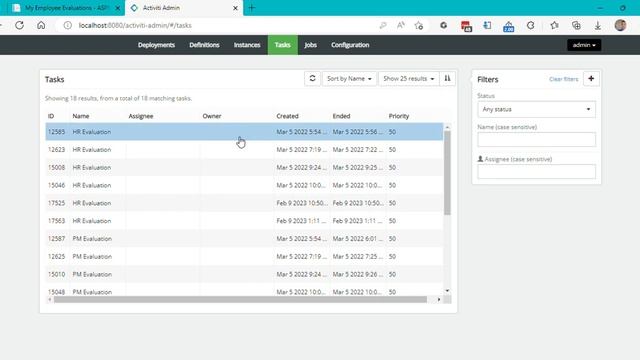This screenshot has width=640, height=360.
Task: Select task row with ID 12623
Action: tap(244, 150)
